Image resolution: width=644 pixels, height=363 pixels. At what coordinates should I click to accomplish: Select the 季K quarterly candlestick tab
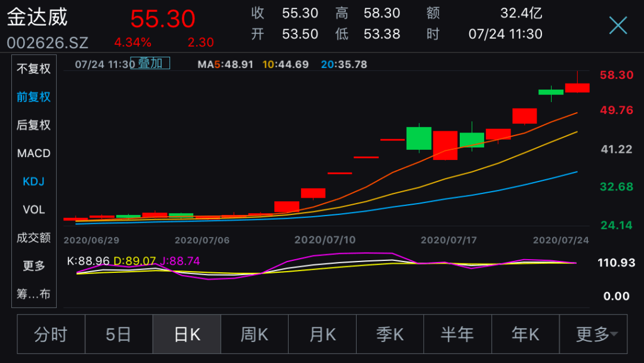(x=390, y=334)
